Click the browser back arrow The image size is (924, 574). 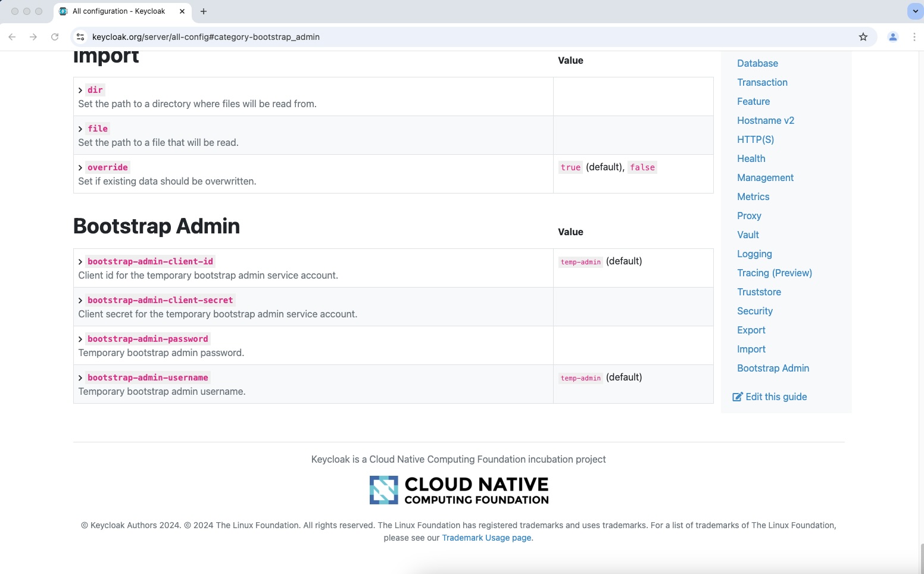point(12,37)
